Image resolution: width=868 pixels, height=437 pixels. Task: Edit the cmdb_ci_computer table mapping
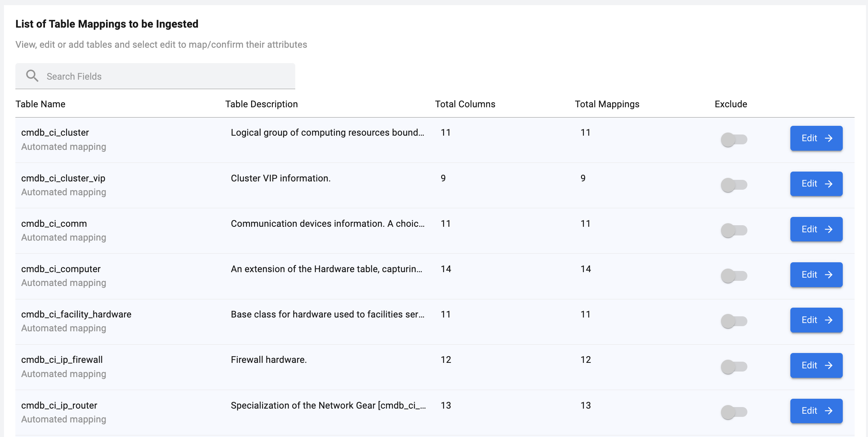tap(816, 275)
